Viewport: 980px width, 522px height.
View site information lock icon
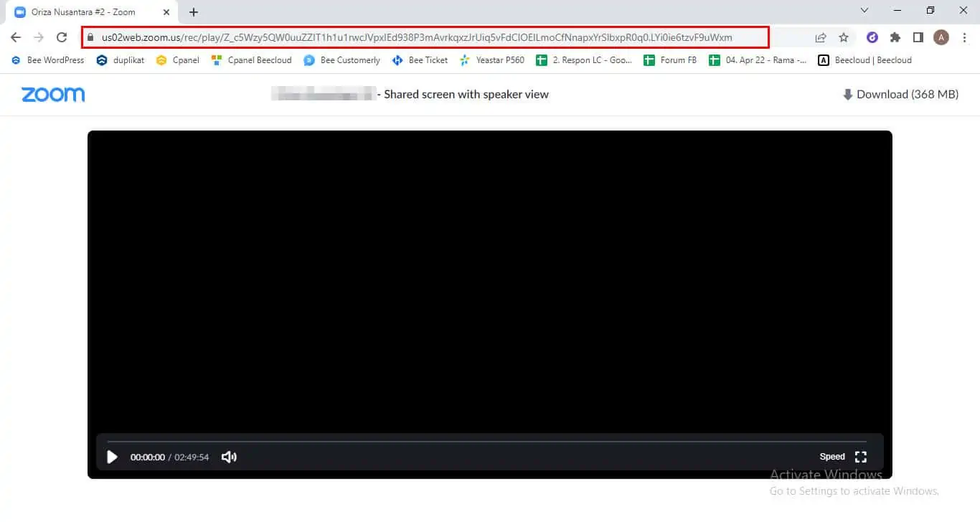(x=90, y=37)
